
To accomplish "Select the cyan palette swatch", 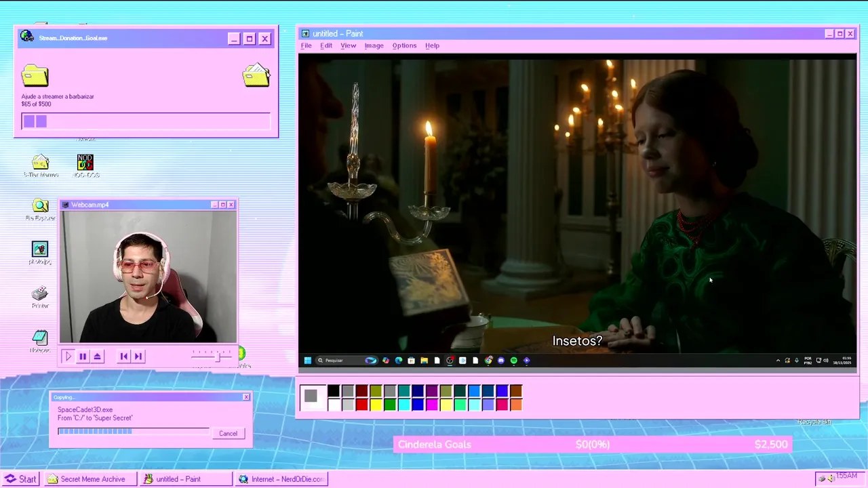I will pyautogui.click(x=404, y=405).
